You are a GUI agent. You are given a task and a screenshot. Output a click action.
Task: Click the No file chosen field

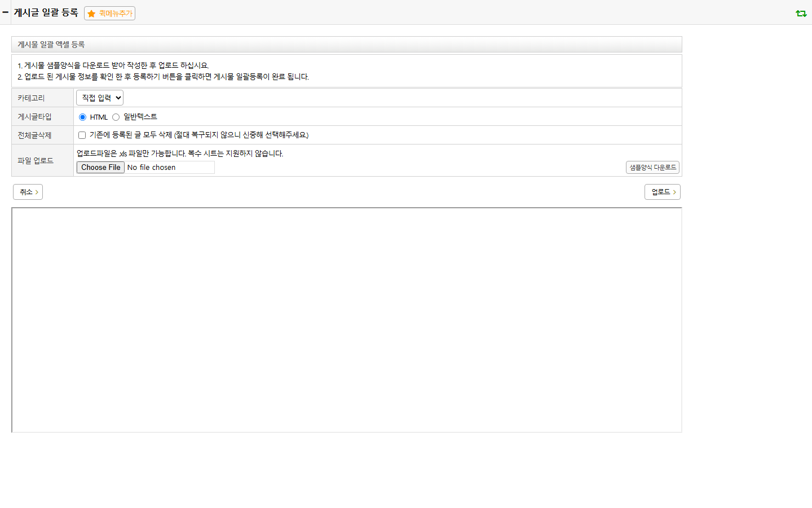click(x=170, y=167)
